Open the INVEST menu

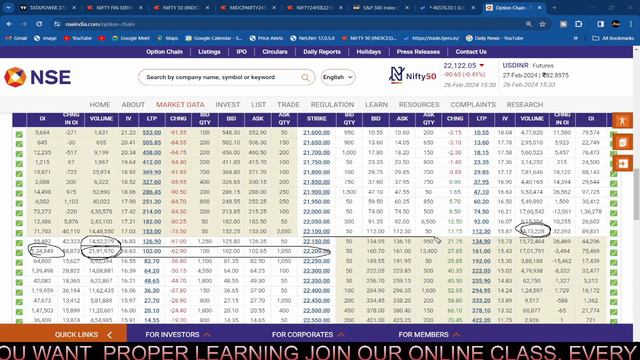[228, 104]
